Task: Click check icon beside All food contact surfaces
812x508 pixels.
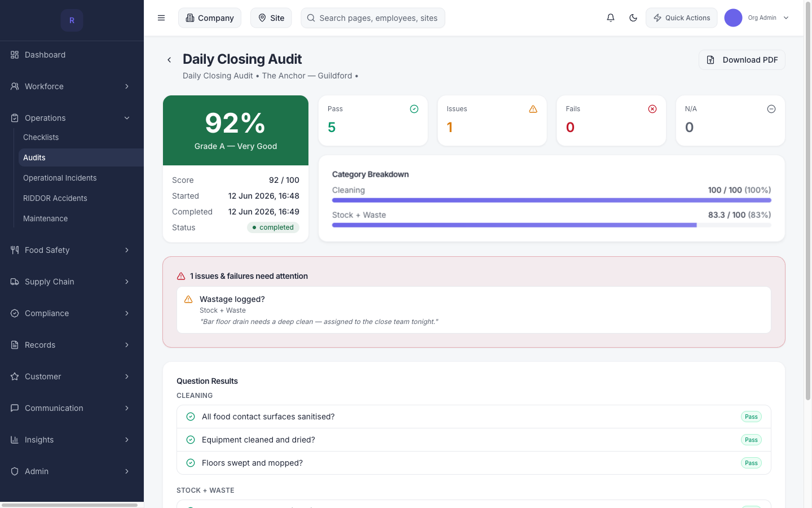Action: pos(191,417)
